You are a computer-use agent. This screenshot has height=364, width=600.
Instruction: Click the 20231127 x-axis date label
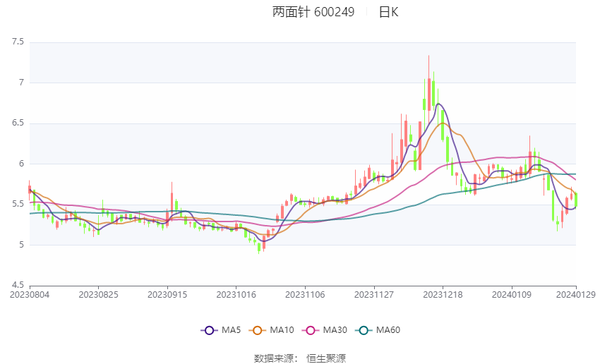click(x=374, y=295)
